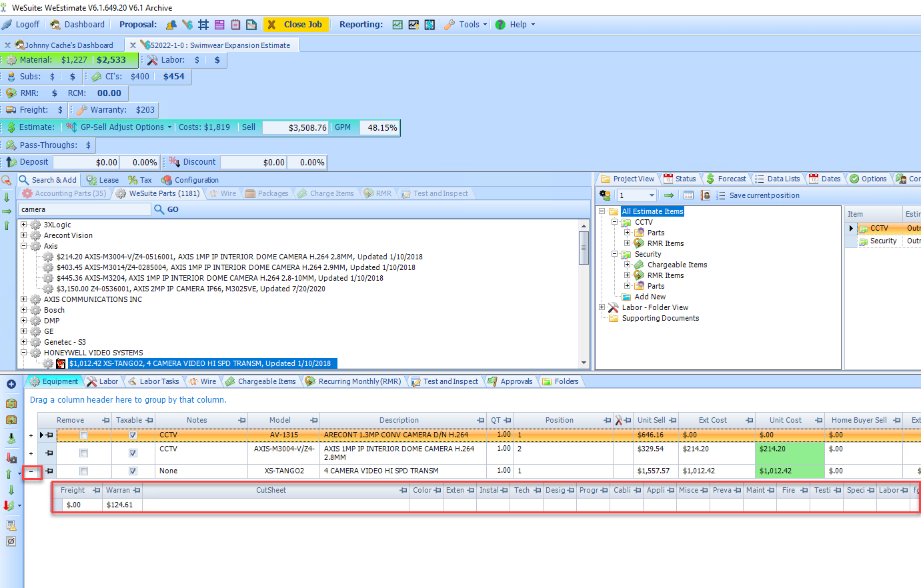The image size is (921, 588).
Task: Open GP-Sell Adjust Options dropdown
Action: (x=119, y=127)
